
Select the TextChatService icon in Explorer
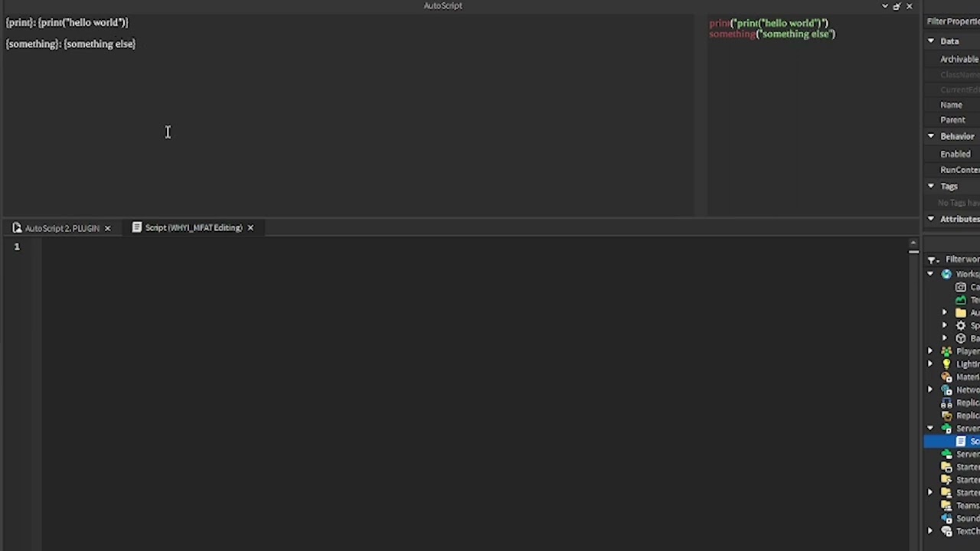click(x=946, y=531)
